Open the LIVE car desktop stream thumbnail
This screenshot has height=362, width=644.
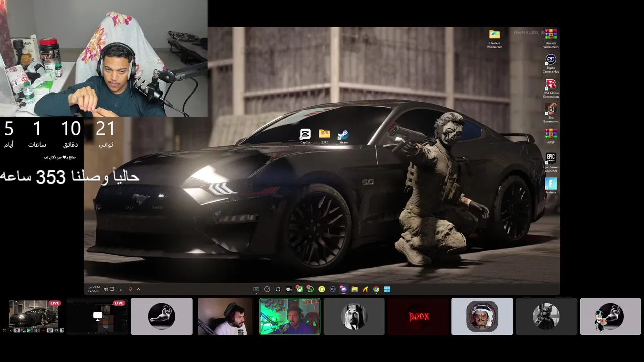click(x=33, y=316)
